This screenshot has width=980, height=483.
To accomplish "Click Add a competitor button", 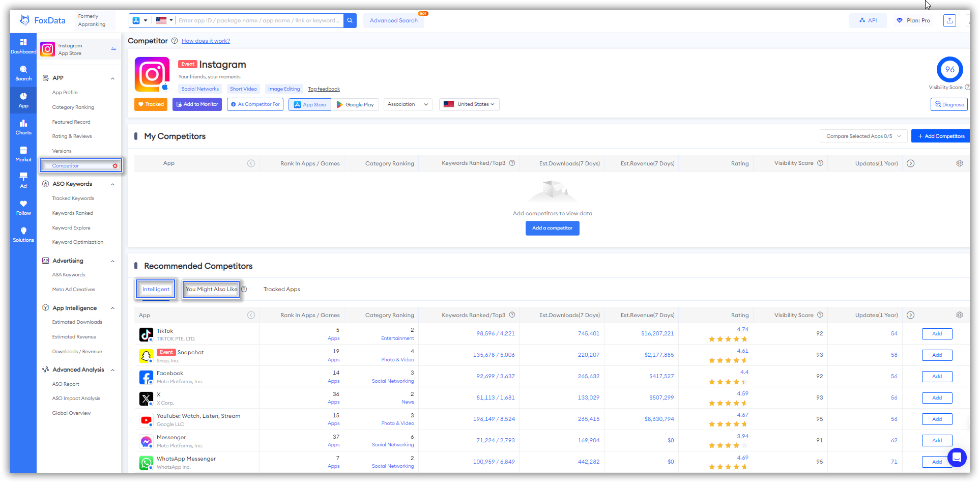I will pos(552,228).
